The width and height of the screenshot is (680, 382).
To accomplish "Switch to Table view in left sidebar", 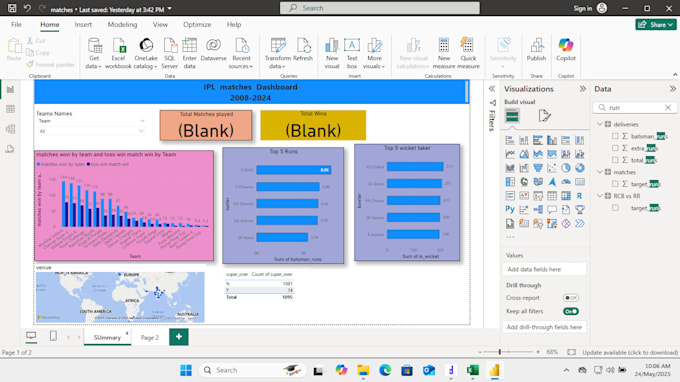I will (x=10, y=109).
